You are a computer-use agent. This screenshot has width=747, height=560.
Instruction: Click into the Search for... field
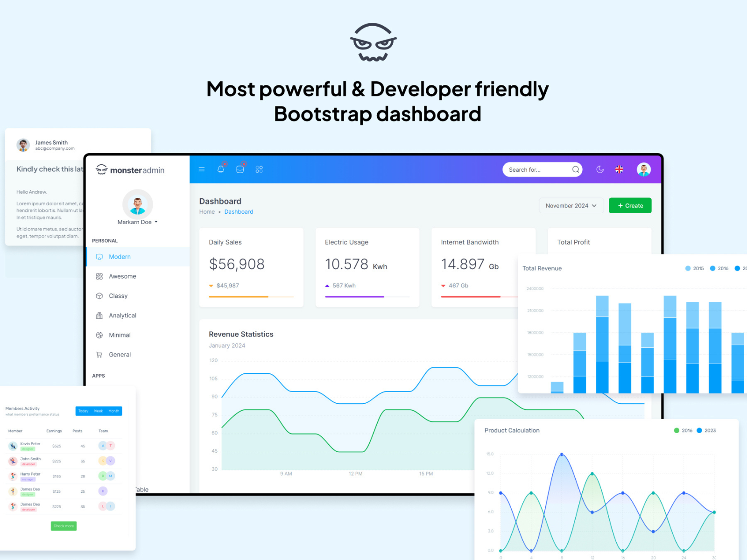tap(537, 170)
